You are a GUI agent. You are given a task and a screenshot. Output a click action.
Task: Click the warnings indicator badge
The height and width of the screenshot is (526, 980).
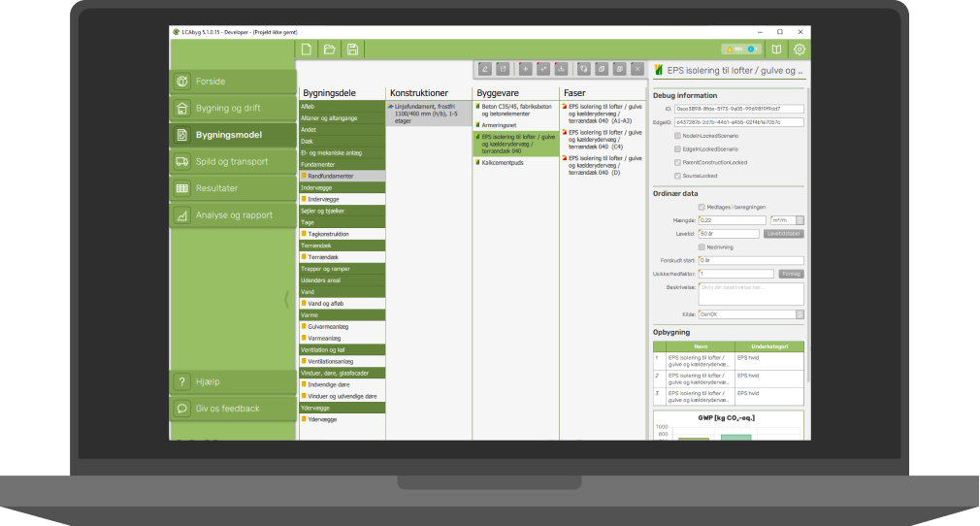(x=740, y=49)
